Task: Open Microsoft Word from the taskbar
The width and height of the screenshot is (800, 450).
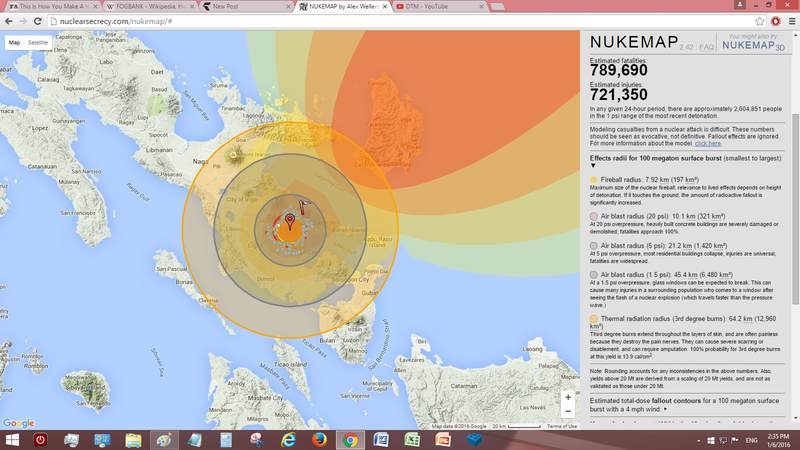Action: coord(381,440)
